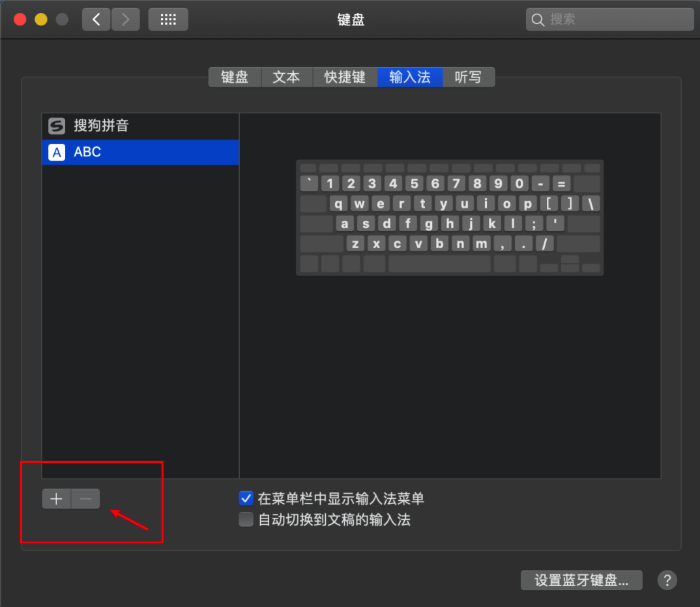Click inside the 搜索 search field
Image resolution: width=700 pixels, height=607 pixels.
tap(616, 20)
